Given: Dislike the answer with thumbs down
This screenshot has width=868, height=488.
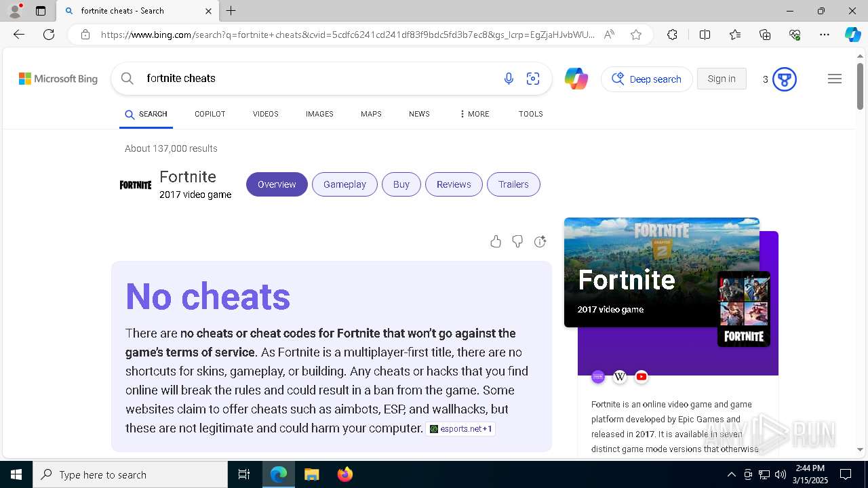Looking at the screenshot, I should pyautogui.click(x=517, y=241).
